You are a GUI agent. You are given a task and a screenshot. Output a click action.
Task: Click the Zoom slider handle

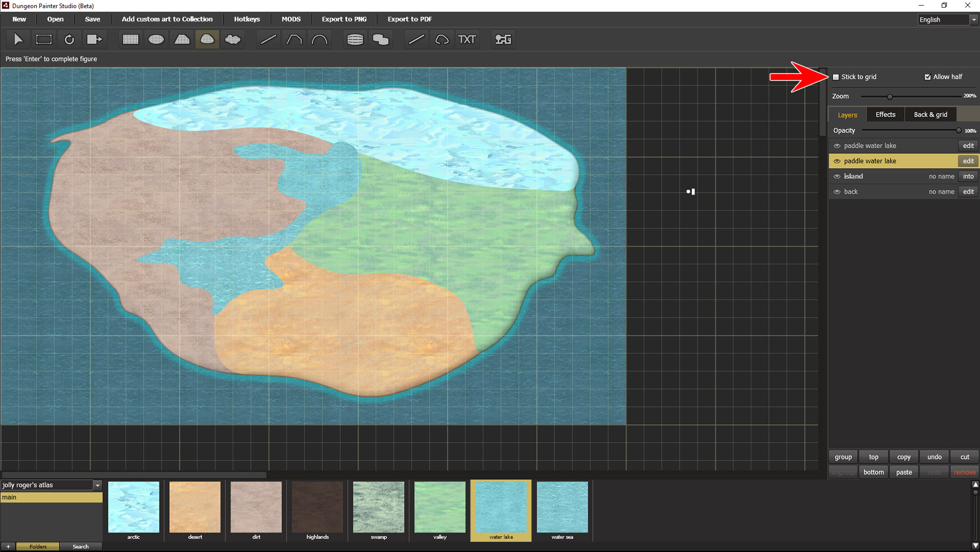[890, 97]
